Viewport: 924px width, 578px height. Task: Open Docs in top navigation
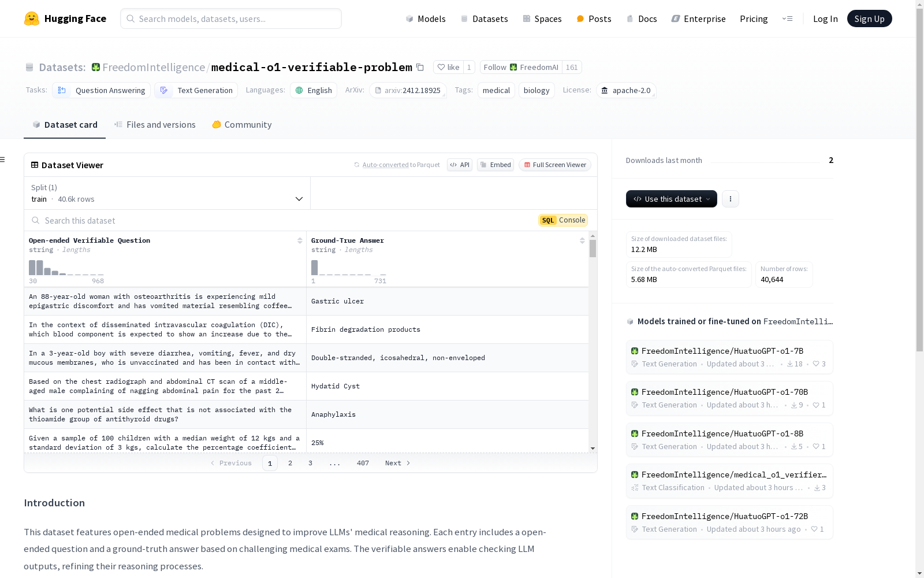pyautogui.click(x=642, y=18)
